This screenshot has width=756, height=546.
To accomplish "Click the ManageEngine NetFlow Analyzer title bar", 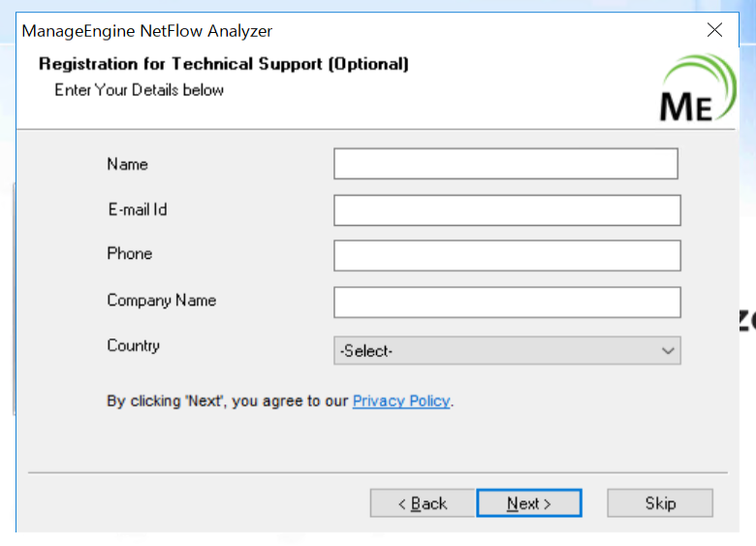I will (x=291, y=31).
